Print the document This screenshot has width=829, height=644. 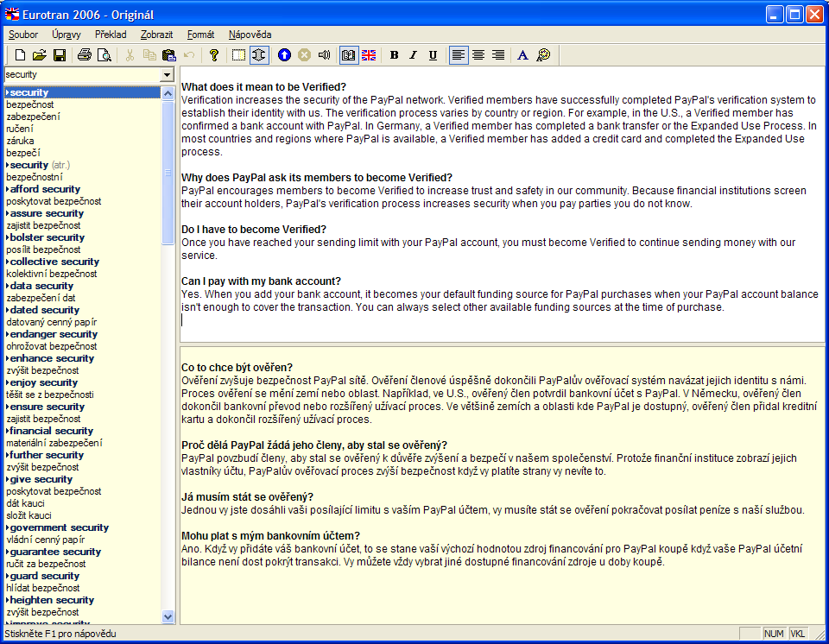coord(85,55)
